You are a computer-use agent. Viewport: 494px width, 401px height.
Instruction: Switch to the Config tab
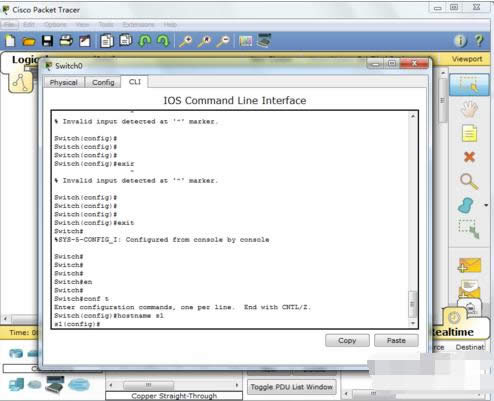pos(103,82)
